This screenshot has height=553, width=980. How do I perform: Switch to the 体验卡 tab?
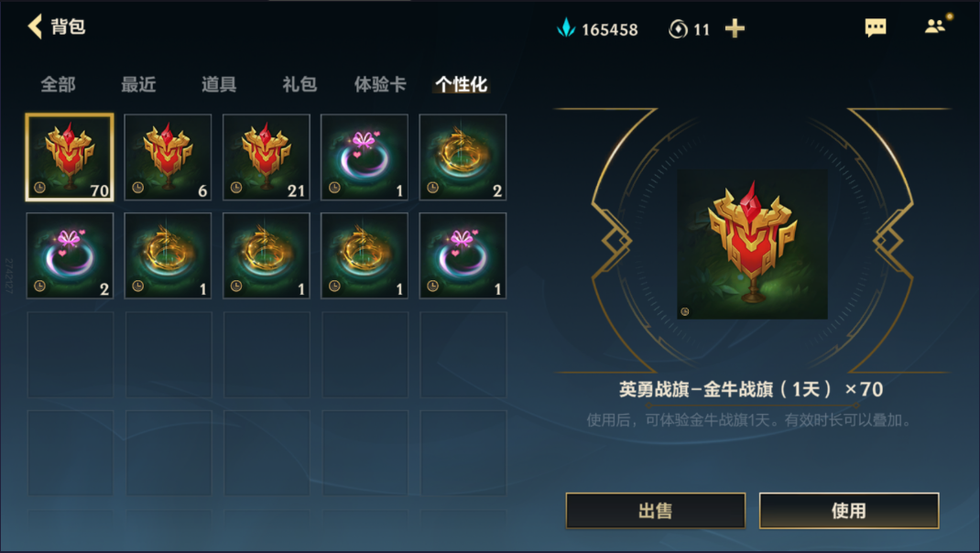click(380, 84)
